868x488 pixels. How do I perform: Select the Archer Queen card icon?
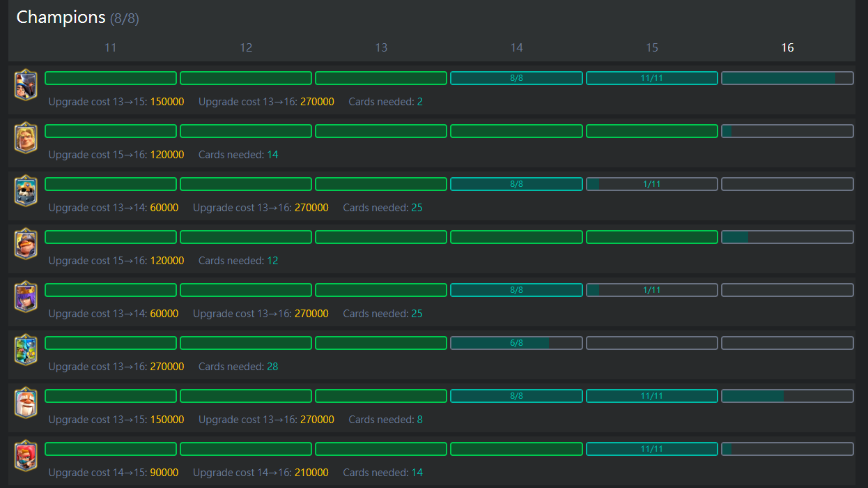pos(26,297)
